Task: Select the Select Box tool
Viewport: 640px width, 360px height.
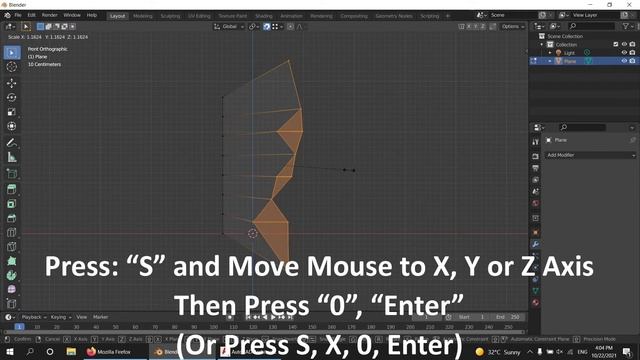Action: tap(12, 53)
